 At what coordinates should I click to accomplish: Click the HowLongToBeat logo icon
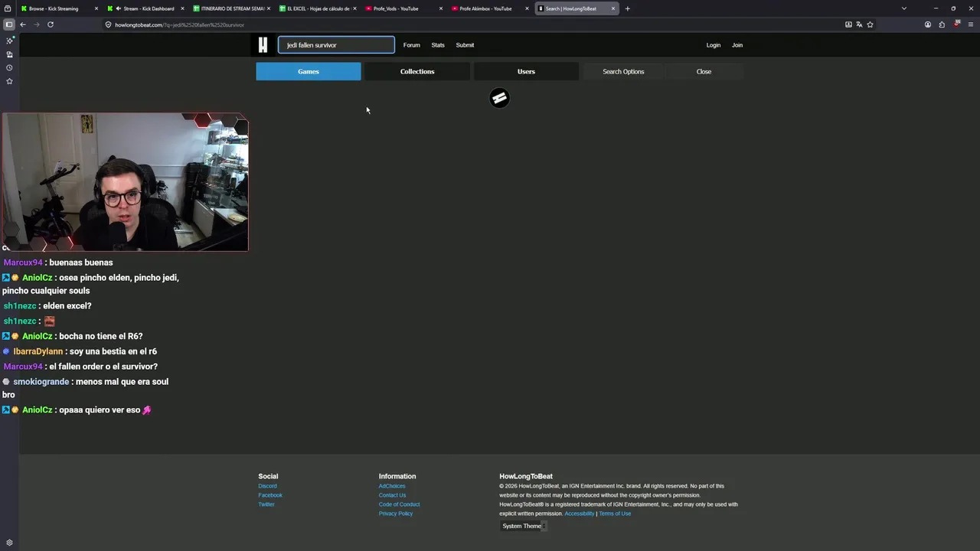pyautogui.click(x=263, y=45)
